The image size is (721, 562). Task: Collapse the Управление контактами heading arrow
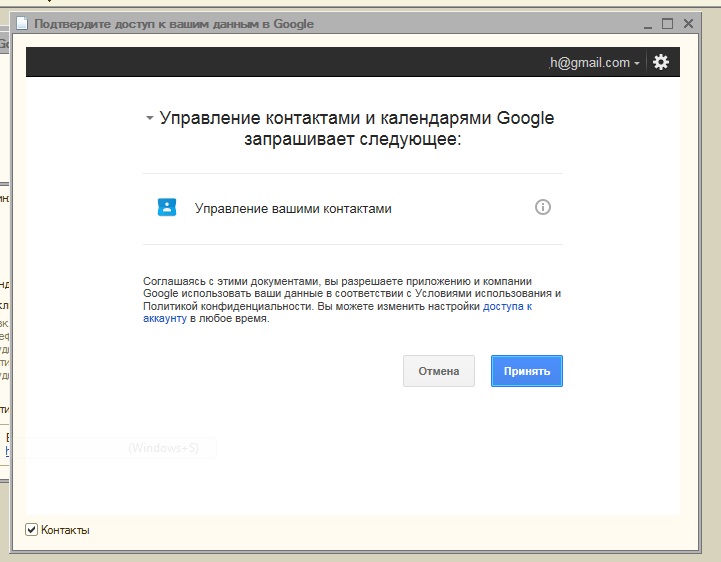click(149, 118)
